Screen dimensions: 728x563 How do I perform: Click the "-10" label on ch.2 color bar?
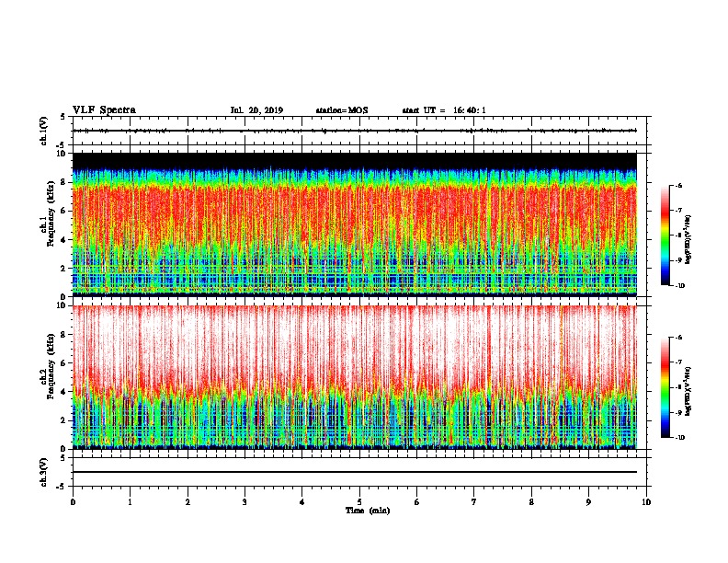[679, 438]
